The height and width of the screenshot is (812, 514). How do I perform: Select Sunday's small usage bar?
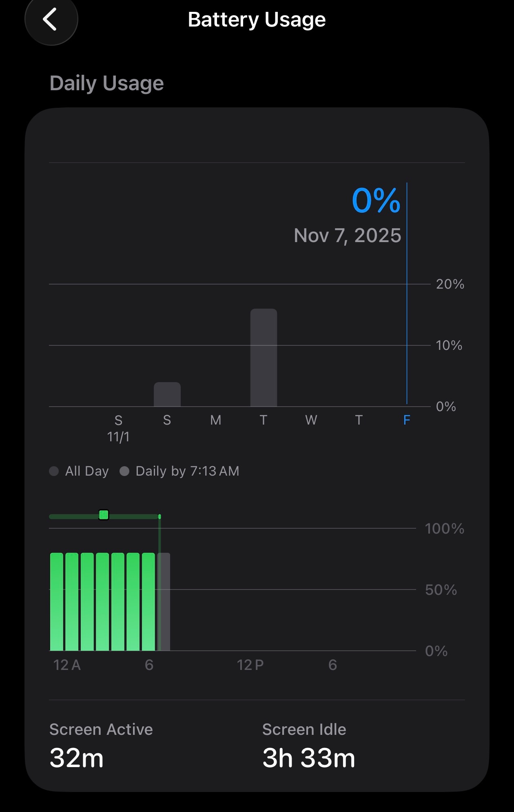pyautogui.click(x=167, y=394)
